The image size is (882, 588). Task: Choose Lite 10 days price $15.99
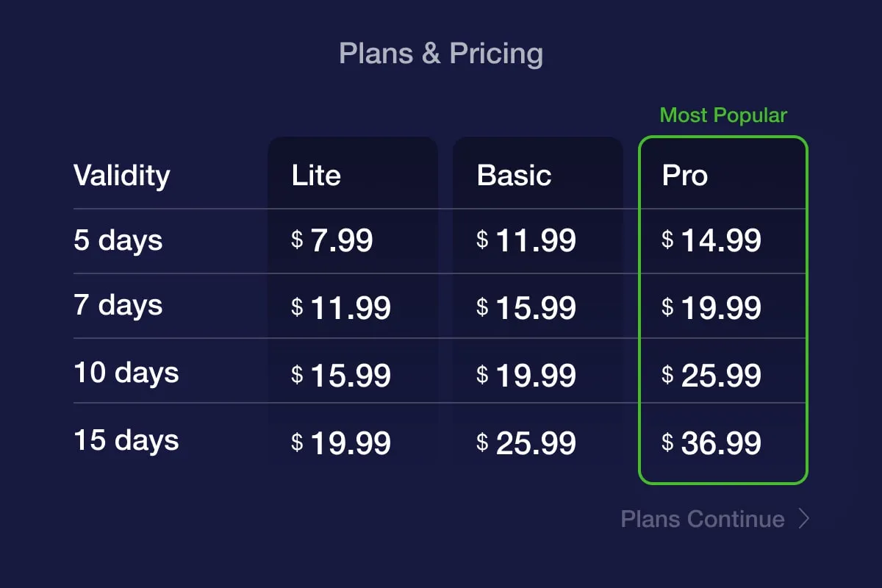pyautogui.click(x=341, y=376)
